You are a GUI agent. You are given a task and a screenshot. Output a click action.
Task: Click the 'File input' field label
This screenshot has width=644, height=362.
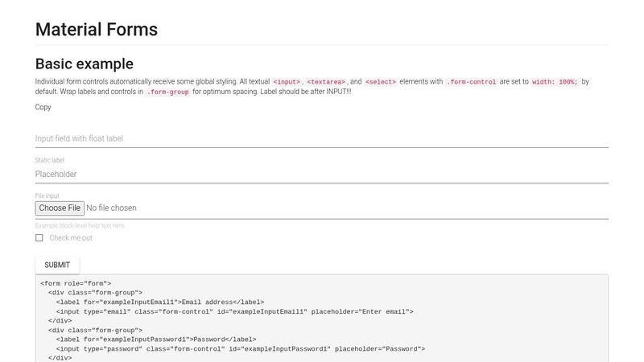(x=47, y=195)
